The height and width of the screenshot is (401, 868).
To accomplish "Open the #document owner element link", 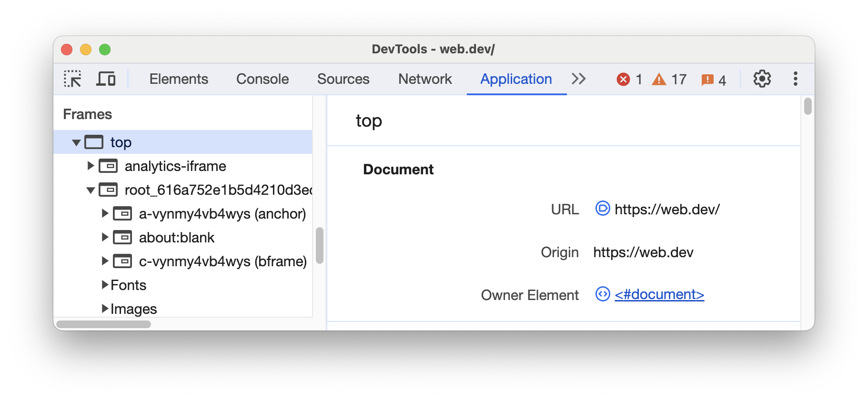I will click(x=659, y=294).
